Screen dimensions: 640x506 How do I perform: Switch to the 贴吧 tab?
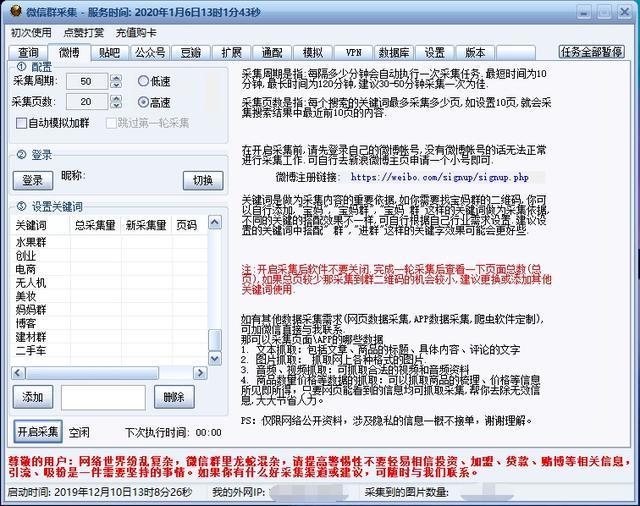[x=109, y=53]
